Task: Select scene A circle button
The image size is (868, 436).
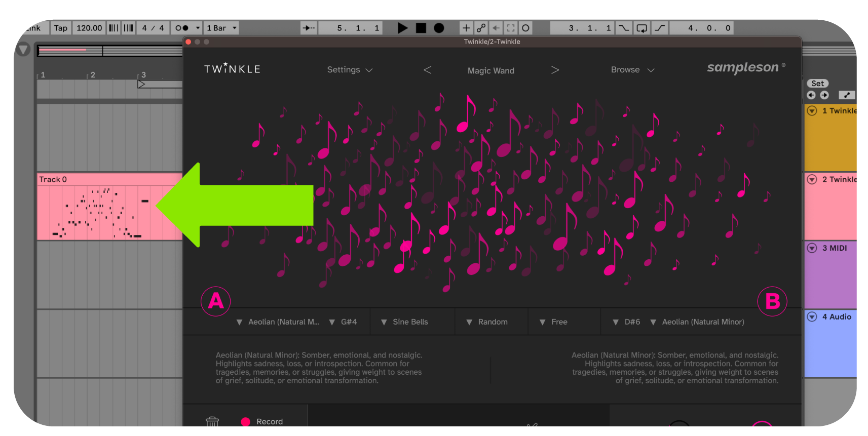Action: (216, 301)
